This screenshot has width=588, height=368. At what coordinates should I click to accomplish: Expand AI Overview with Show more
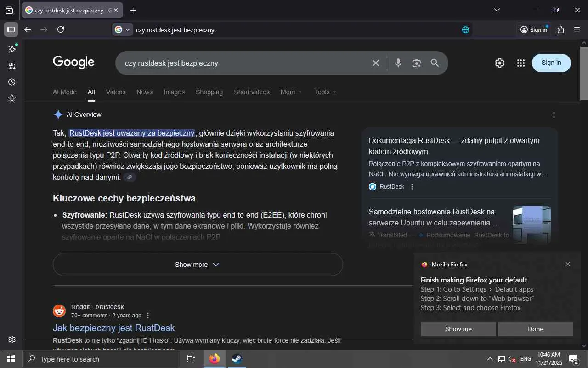(198, 264)
